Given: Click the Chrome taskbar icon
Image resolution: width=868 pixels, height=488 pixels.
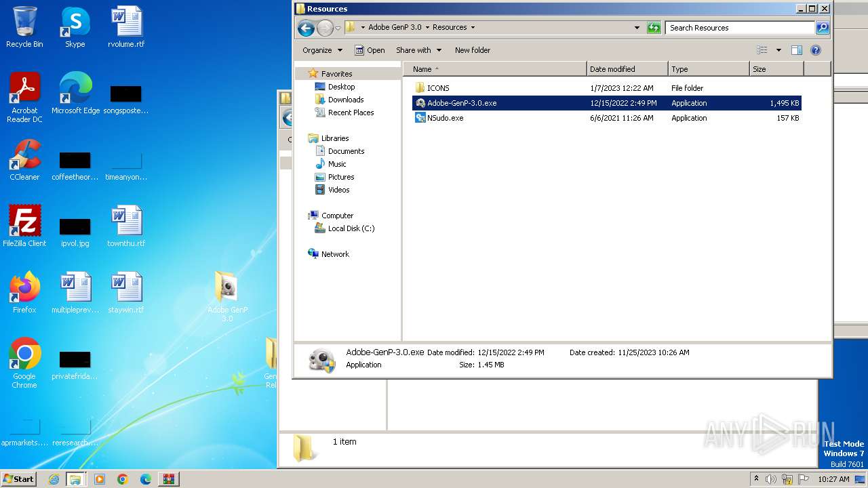Looking at the screenshot, I should (x=123, y=479).
